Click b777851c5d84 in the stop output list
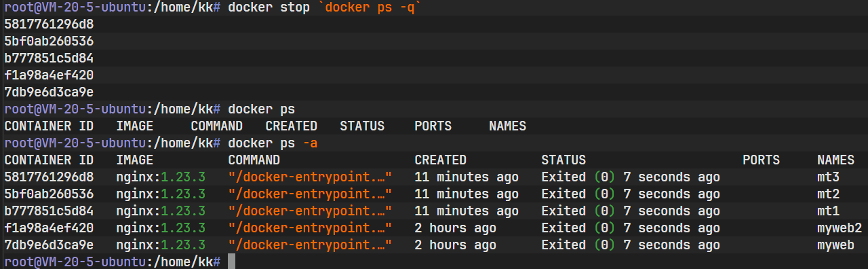Viewport: 868px width, 269px height. pyautogui.click(x=49, y=58)
